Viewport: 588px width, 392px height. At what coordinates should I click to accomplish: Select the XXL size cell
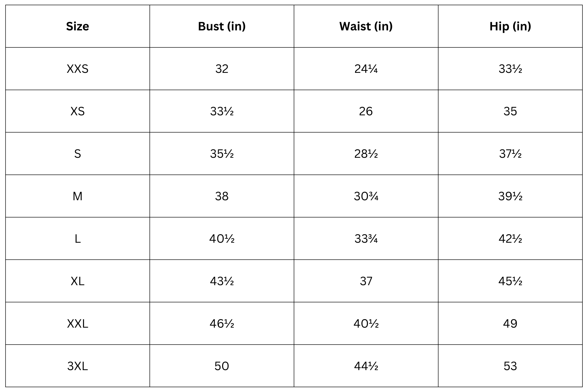tap(77, 323)
